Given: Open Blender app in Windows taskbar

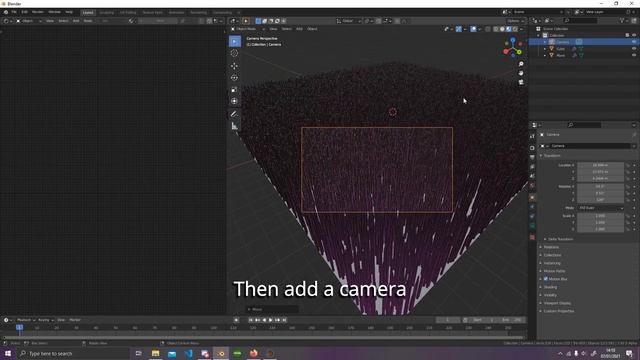Looking at the screenshot, I should 221,353.
